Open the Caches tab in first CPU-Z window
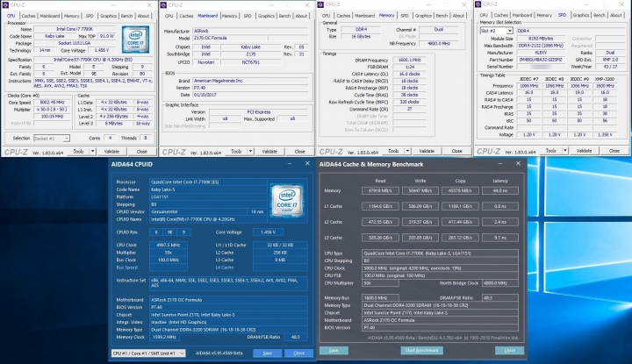 click(x=28, y=16)
